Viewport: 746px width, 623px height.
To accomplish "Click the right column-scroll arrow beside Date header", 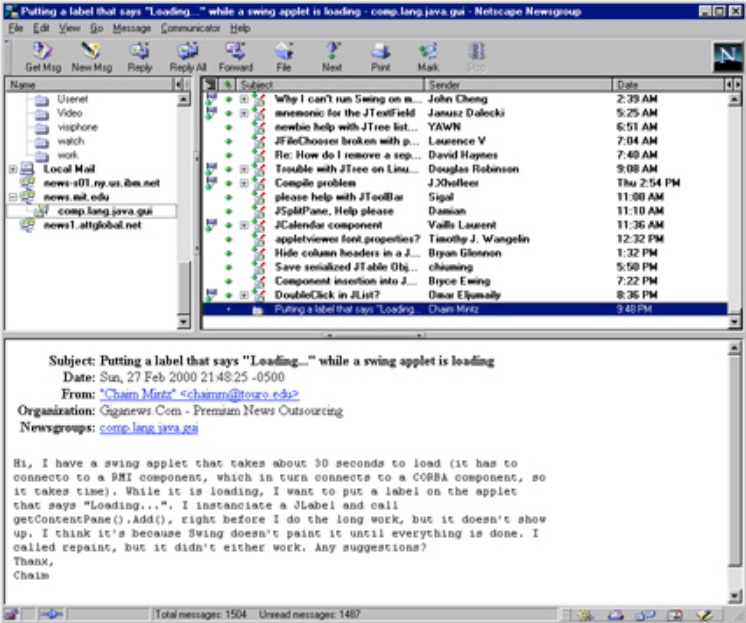I will [737, 85].
